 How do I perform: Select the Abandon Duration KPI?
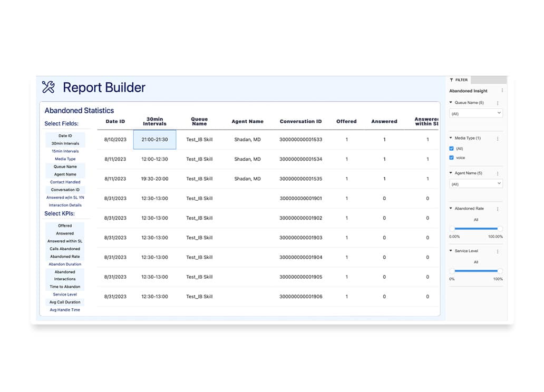click(65, 264)
